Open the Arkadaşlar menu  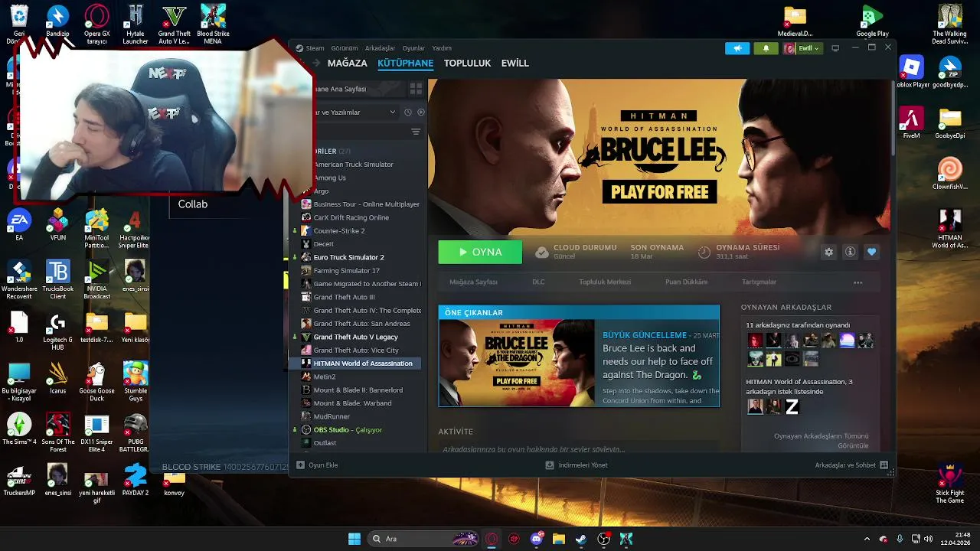[x=380, y=48]
